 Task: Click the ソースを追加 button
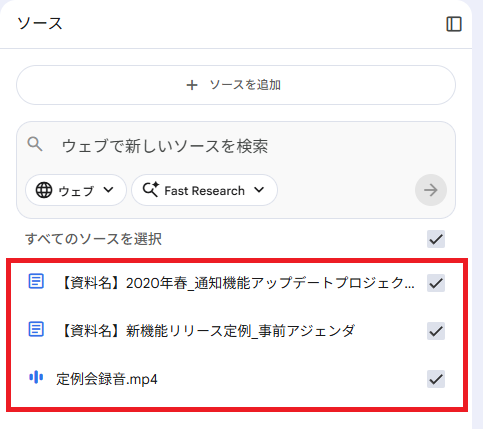click(x=236, y=85)
